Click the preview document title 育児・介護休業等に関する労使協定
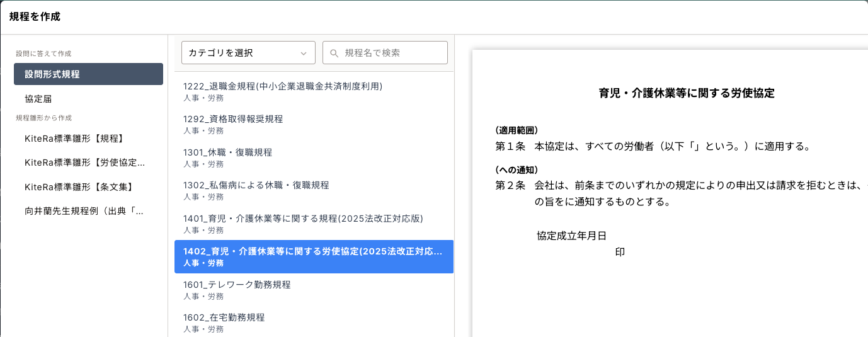The height and width of the screenshot is (337, 868). [686, 94]
